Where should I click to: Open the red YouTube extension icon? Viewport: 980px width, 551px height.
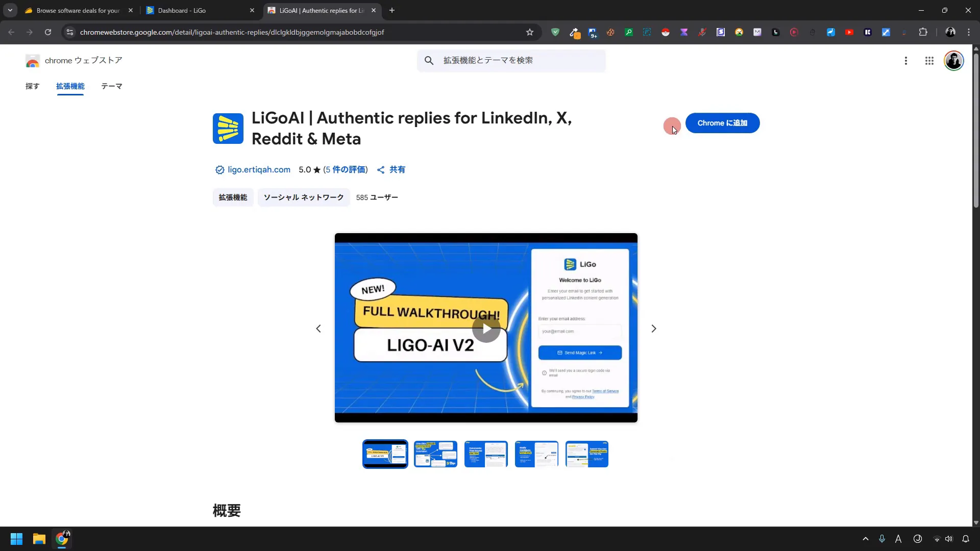[849, 32]
